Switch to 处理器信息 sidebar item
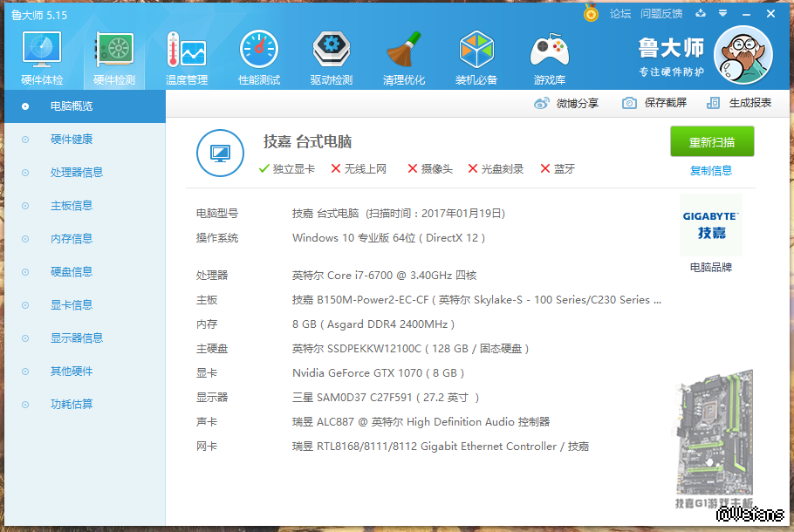Viewport: 794px width, 532px height. pos(76,173)
